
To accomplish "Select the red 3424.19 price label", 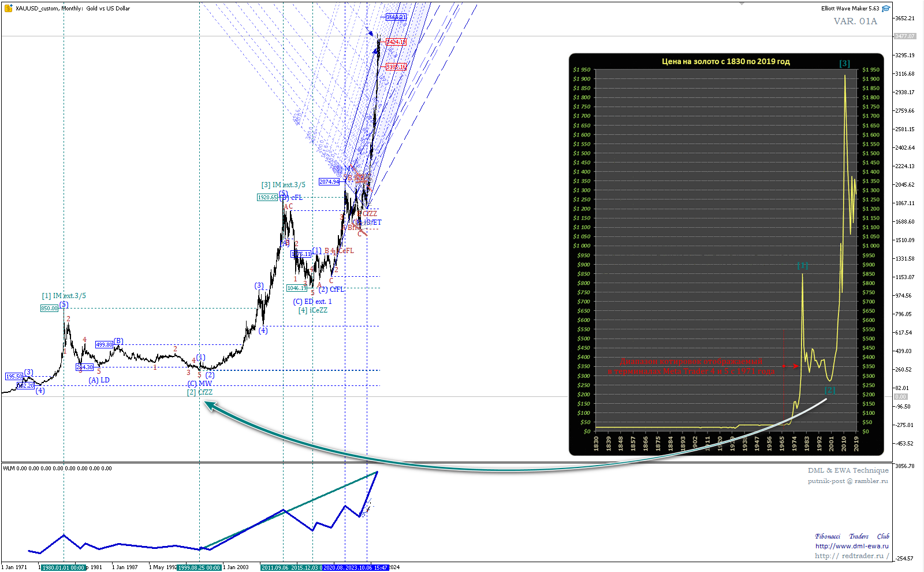I will tap(396, 42).
